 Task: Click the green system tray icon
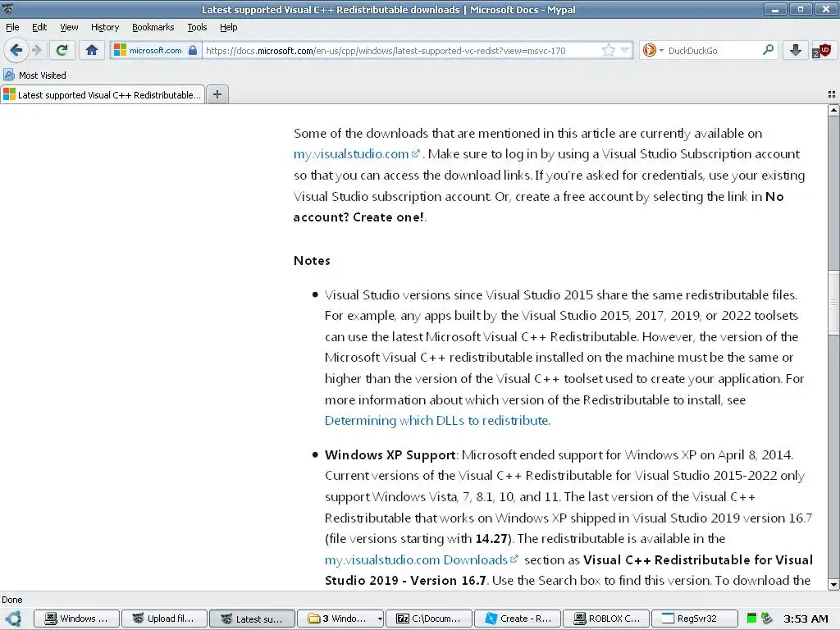coord(751,619)
